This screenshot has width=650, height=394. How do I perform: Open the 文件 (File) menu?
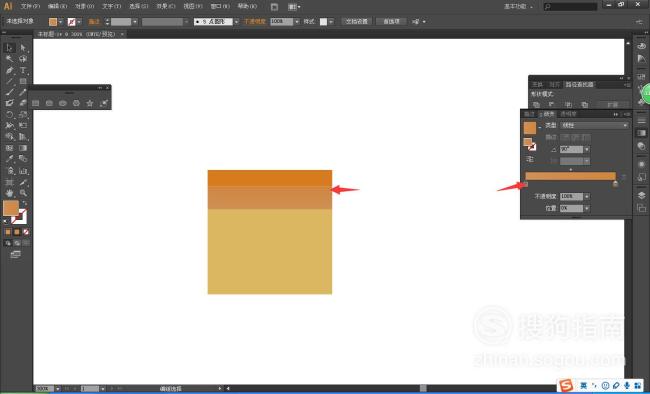pyautogui.click(x=30, y=6)
